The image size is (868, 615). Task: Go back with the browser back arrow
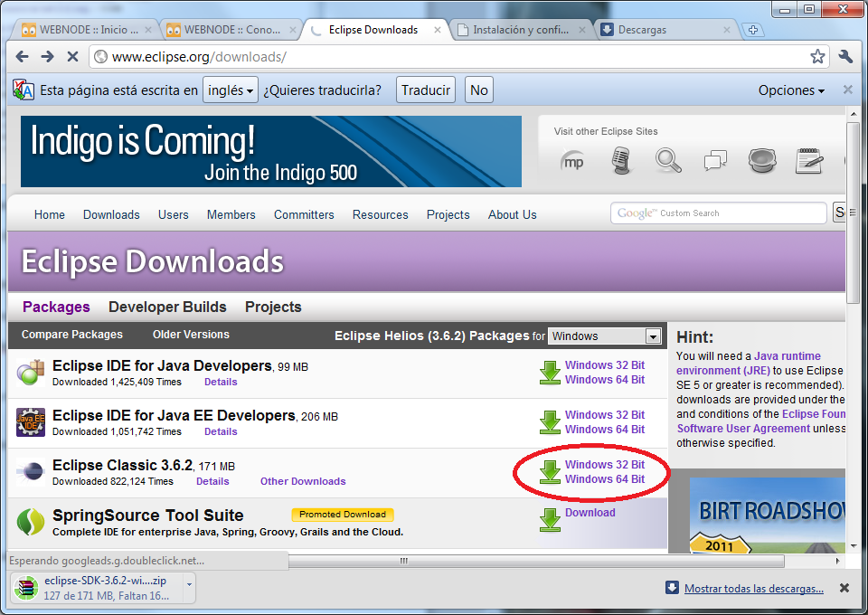[x=22, y=56]
